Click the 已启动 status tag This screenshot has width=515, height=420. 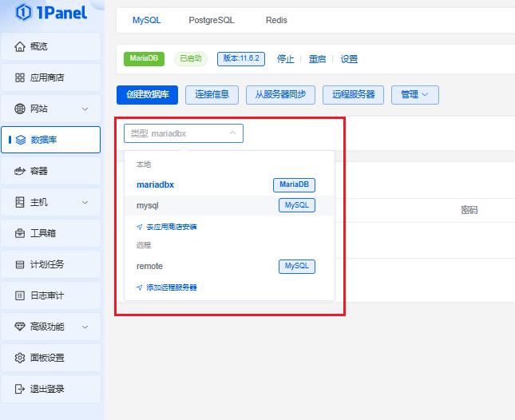191,59
